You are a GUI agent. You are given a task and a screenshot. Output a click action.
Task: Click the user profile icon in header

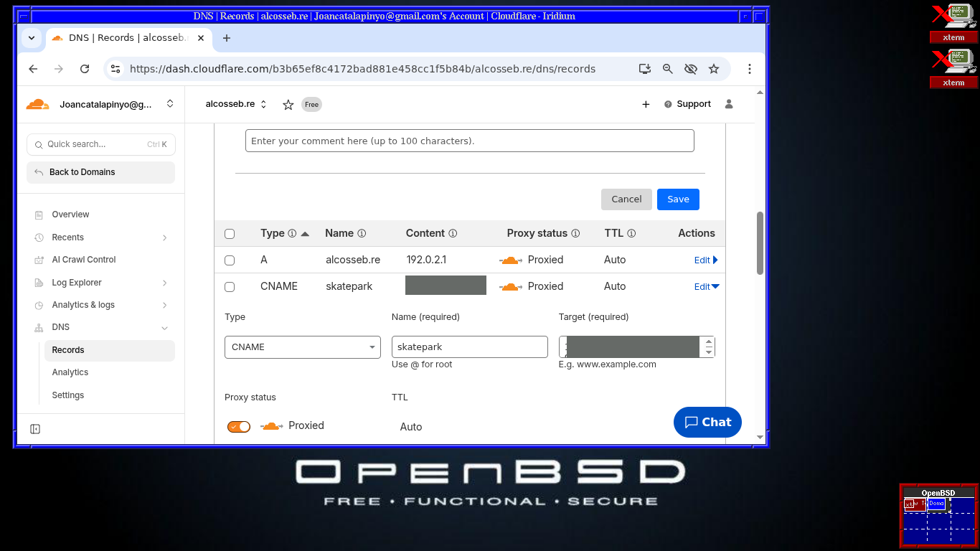tap(729, 104)
